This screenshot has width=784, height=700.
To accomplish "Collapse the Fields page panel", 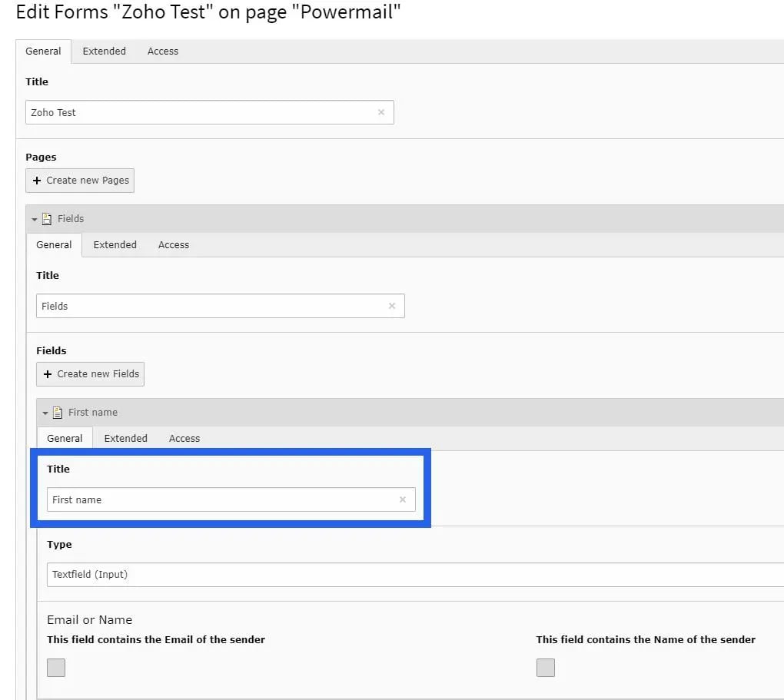I will tap(34, 219).
